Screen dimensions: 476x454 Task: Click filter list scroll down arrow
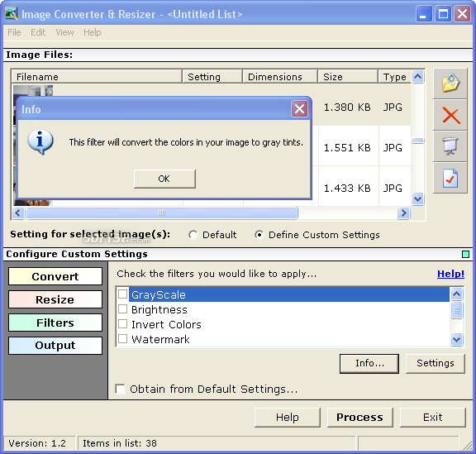[456, 339]
